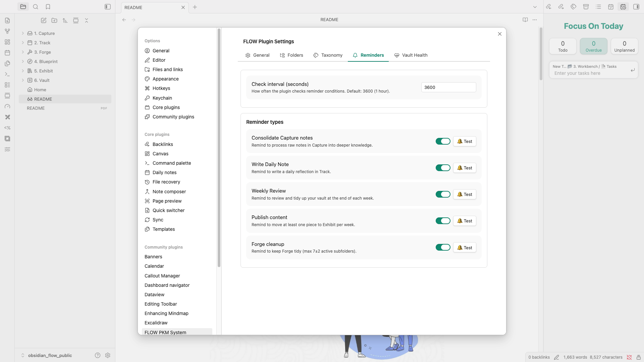Open the outline list icon top right
The image size is (644, 362).
point(599,7)
